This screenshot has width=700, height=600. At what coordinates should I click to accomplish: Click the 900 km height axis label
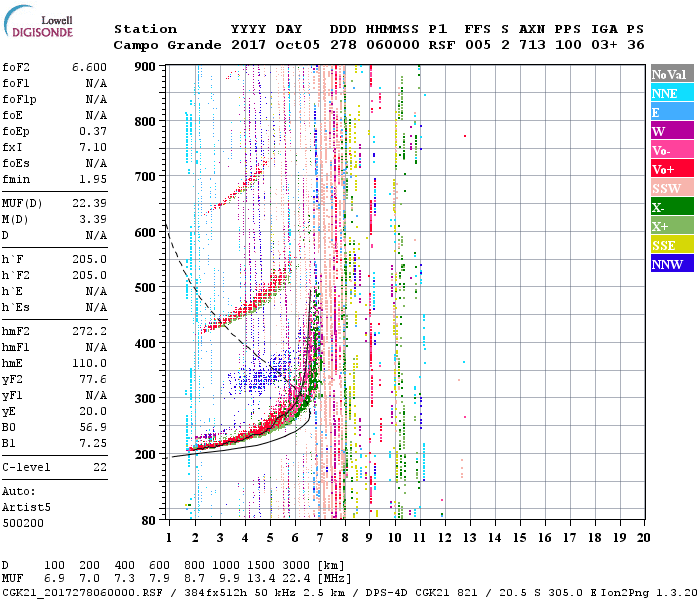point(145,67)
